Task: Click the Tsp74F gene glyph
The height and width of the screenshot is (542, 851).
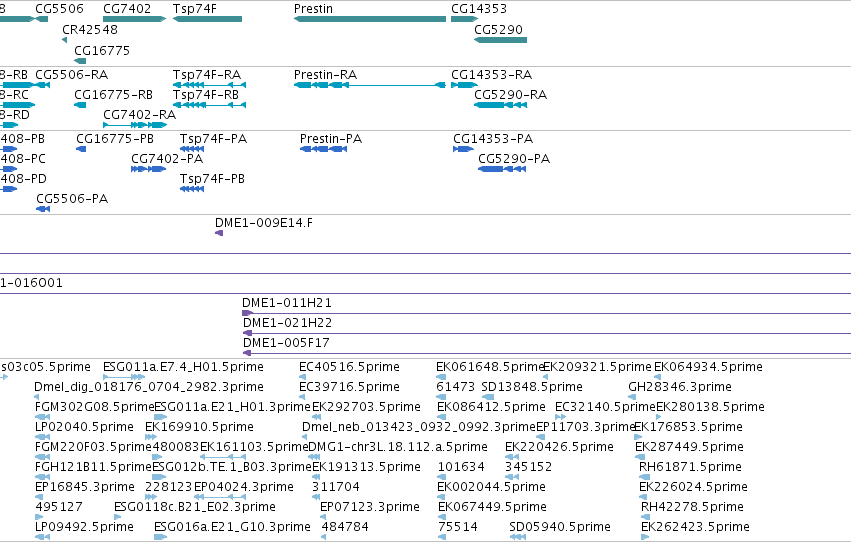Action: (207, 19)
